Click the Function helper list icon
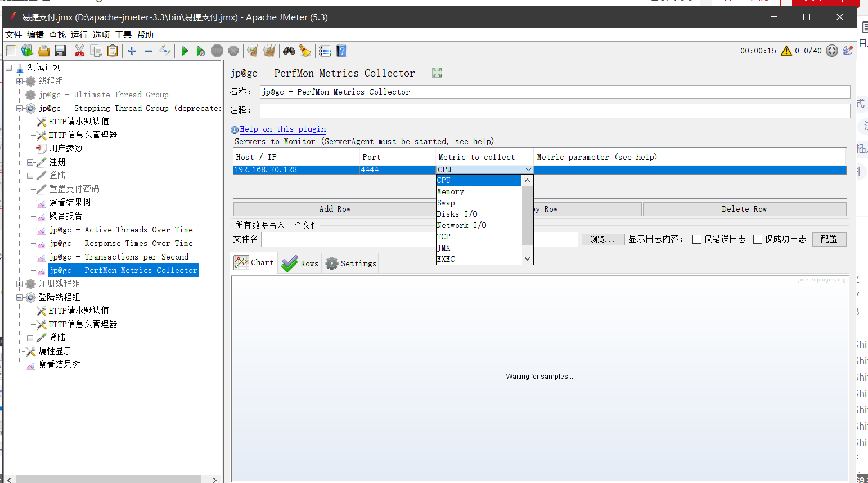 [325, 51]
